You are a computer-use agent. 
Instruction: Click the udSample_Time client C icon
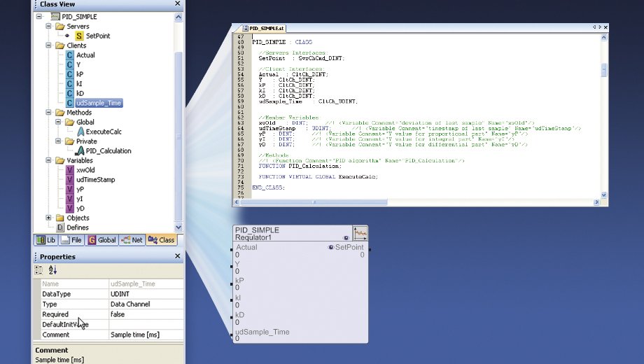pyautogui.click(x=70, y=103)
